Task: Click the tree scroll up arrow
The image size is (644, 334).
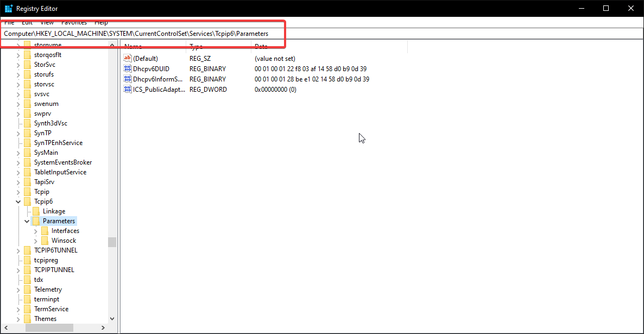Action: click(x=112, y=45)
